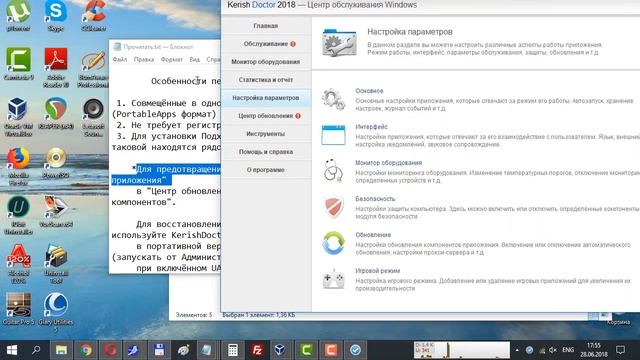Open the Action Center notification icon

[620, 350]
